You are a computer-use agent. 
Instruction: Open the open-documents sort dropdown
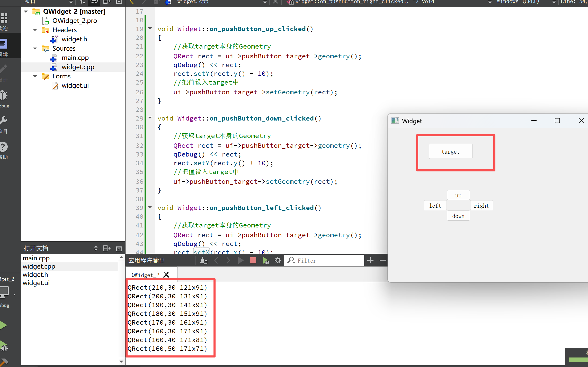point(96,248)
